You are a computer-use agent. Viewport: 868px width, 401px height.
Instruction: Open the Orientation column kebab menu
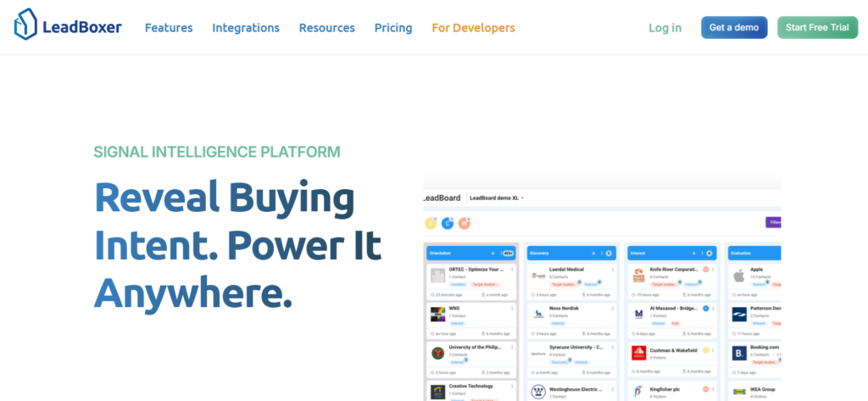(x=502, y=253)
